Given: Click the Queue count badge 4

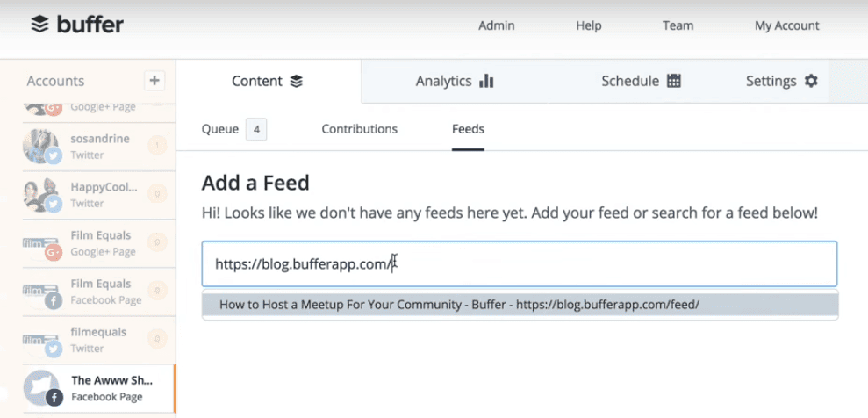Looking at the screenshot, I should pyautogui.click(x=256, y=130).
